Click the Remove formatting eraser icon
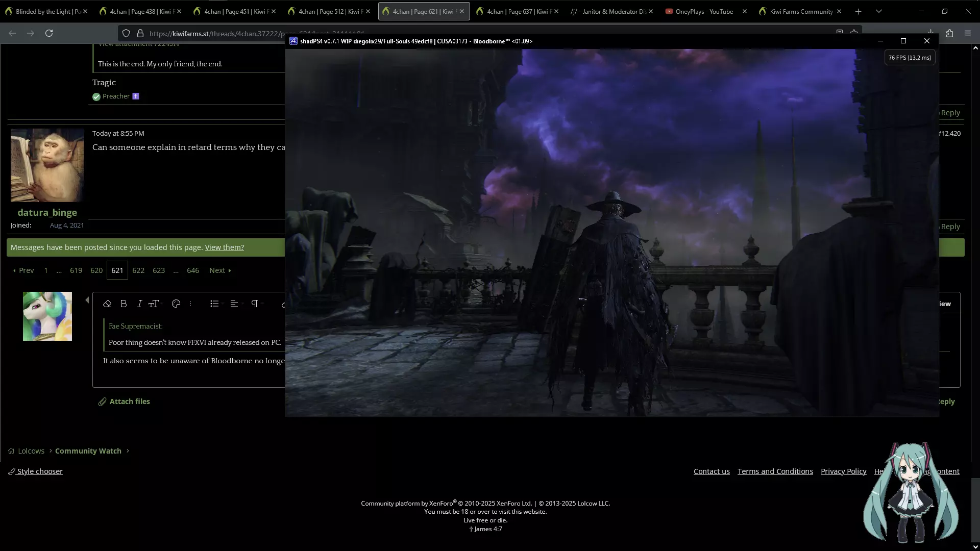Image resolution: width=980 pixels, height=551 pixels. 107,304
